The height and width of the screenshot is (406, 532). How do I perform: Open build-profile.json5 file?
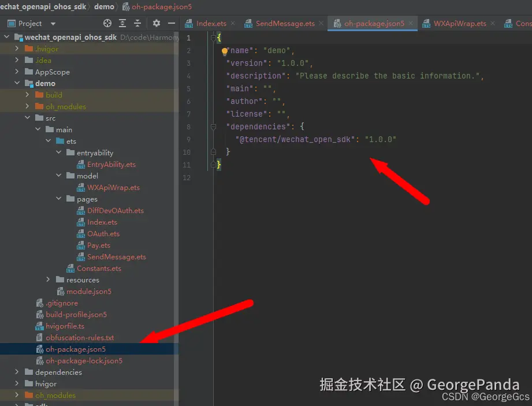pos(76,314)
